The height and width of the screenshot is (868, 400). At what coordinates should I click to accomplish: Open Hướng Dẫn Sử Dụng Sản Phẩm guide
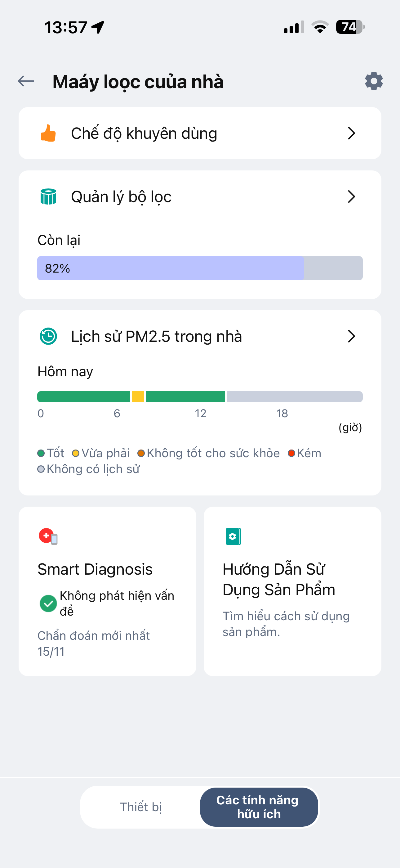click(x=279, y=579)
